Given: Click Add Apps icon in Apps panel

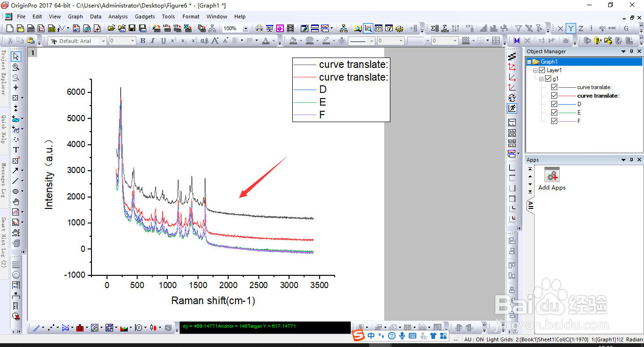Looking at the screenshot, I should [552, 175].
